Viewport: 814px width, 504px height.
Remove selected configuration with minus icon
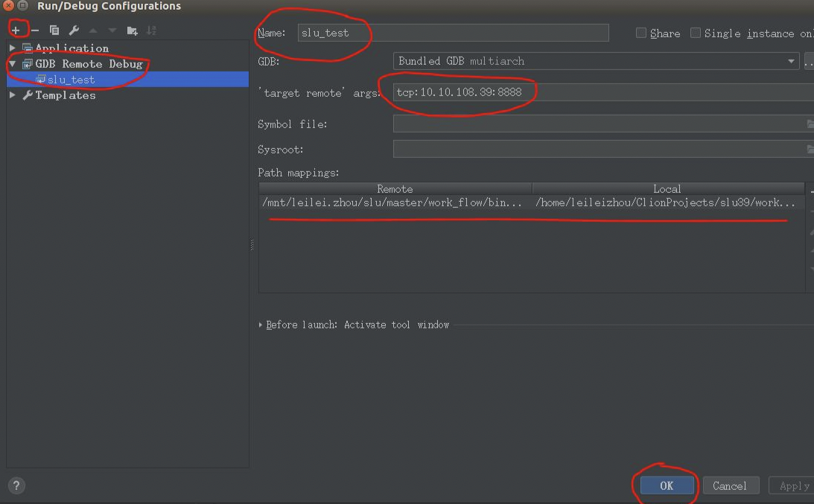(35, 31)
